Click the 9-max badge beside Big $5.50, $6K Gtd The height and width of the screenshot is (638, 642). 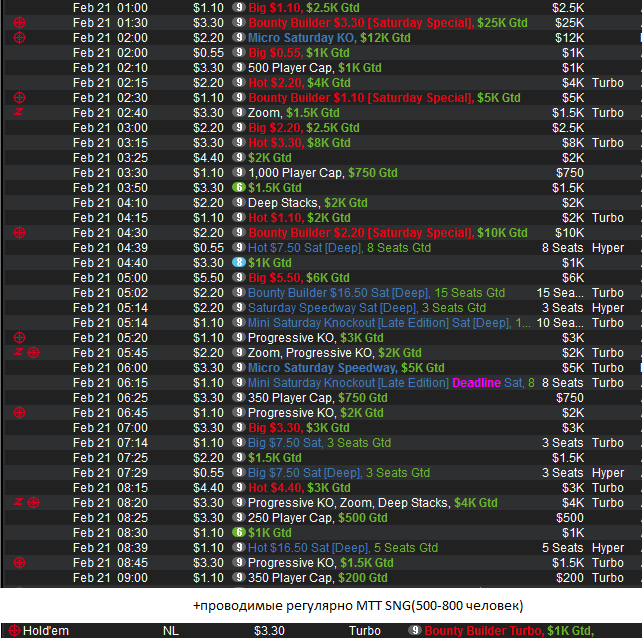[239, 277]
